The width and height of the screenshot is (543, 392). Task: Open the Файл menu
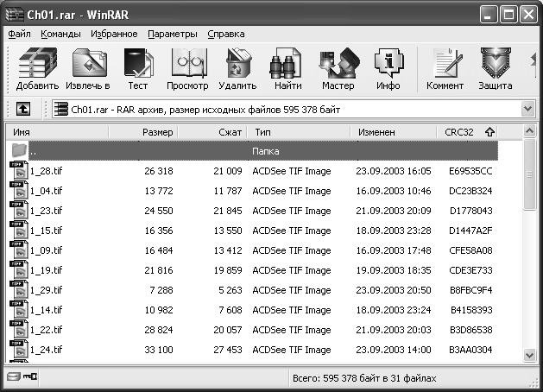(x=19, y=34)
